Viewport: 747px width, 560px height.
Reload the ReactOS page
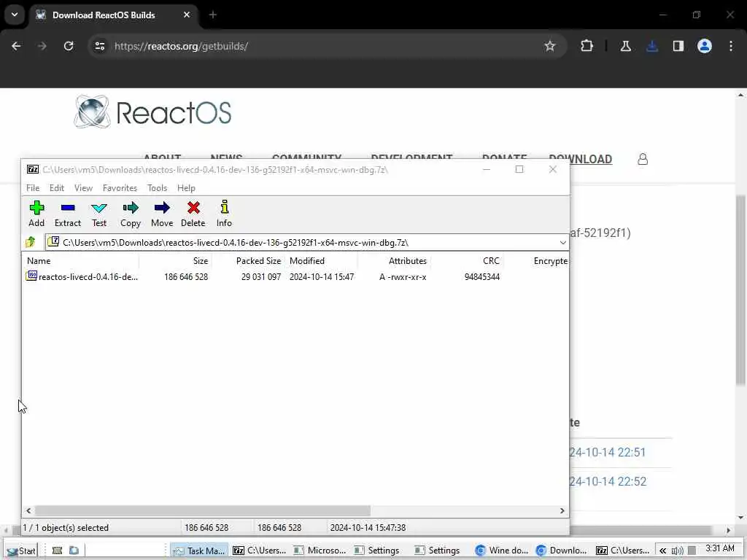pos(69,46)
